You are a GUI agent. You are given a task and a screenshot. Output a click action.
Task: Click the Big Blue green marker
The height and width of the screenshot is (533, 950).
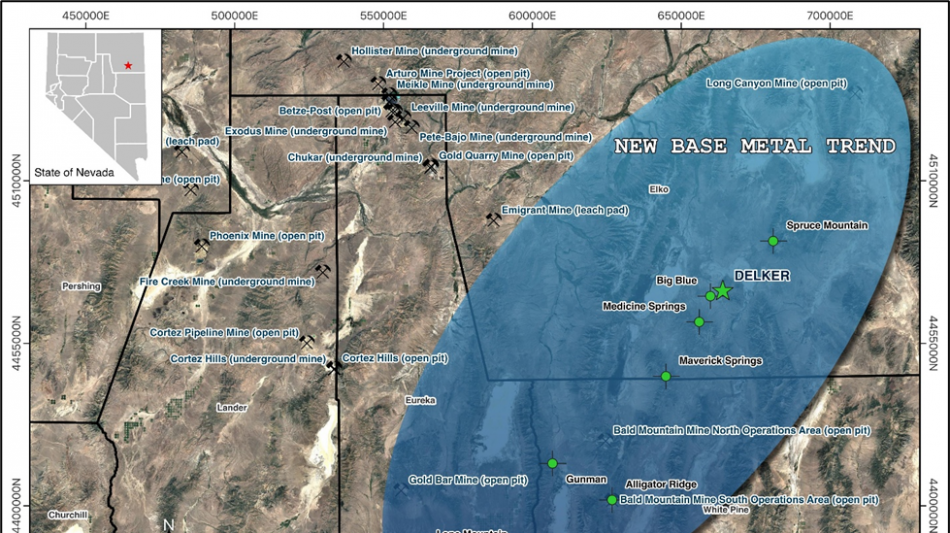(710, 296)
